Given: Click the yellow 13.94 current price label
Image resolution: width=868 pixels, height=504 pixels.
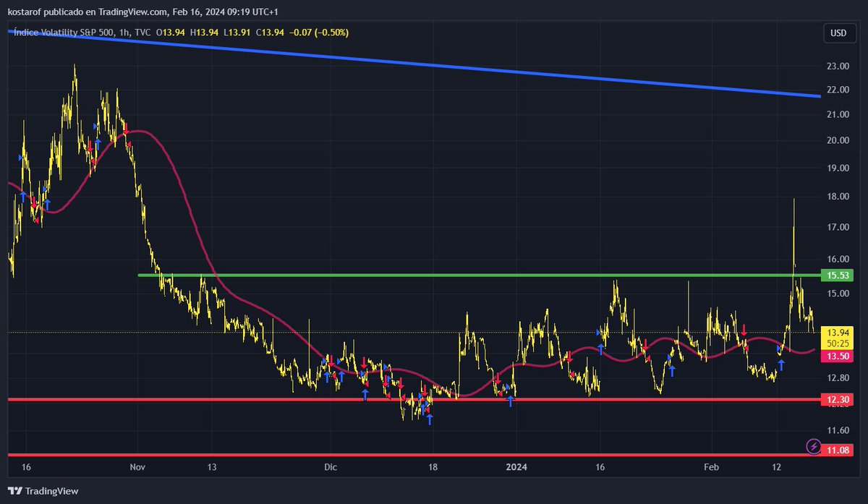Looking at the screenshot, I should tap(838, 332).
